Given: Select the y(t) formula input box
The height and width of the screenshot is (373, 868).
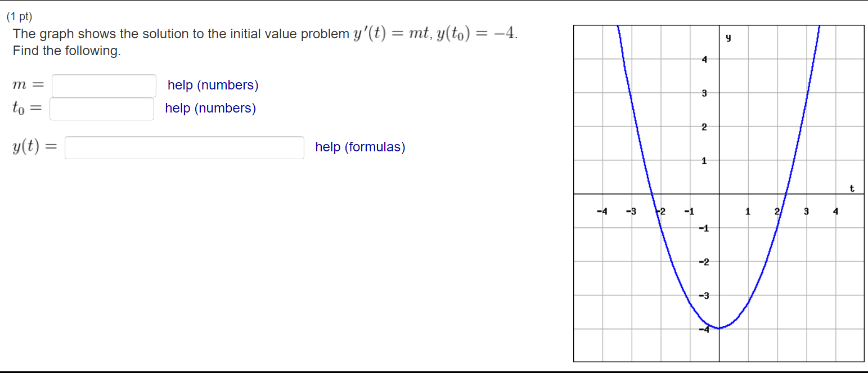Looking at the screenshot, I should click(185, 147).
